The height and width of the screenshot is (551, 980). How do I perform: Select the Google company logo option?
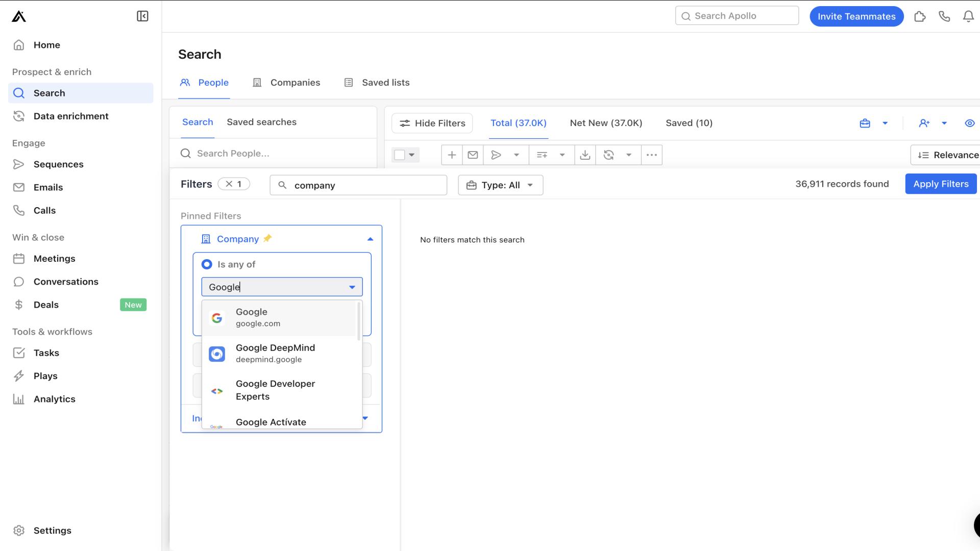[217, 318]
